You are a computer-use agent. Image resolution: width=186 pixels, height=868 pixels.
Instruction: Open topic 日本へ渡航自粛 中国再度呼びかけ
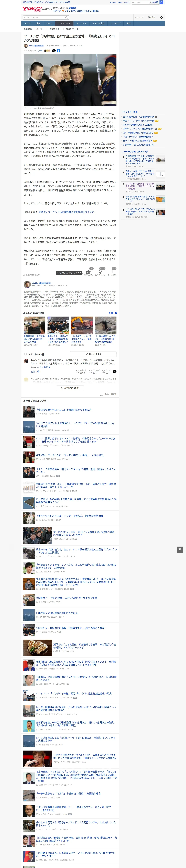[138, 117]
